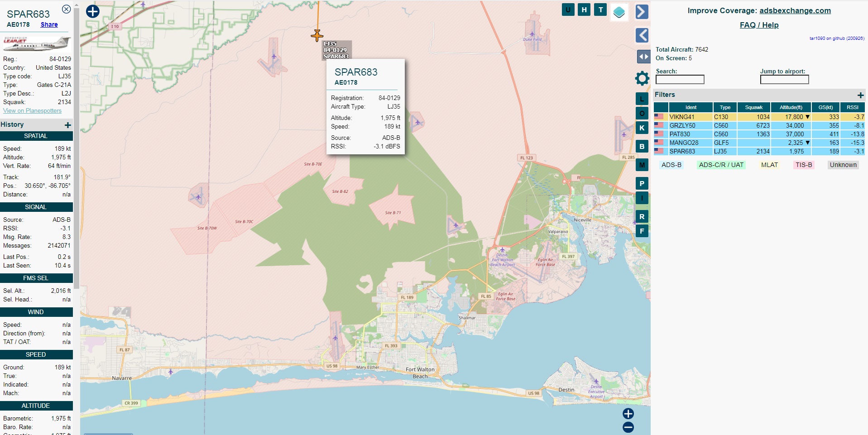The height and width of the screenshot is (435, 868).
Task: Sort table by Squawk column
Action: pyautogui.click(x=754, y=107)
